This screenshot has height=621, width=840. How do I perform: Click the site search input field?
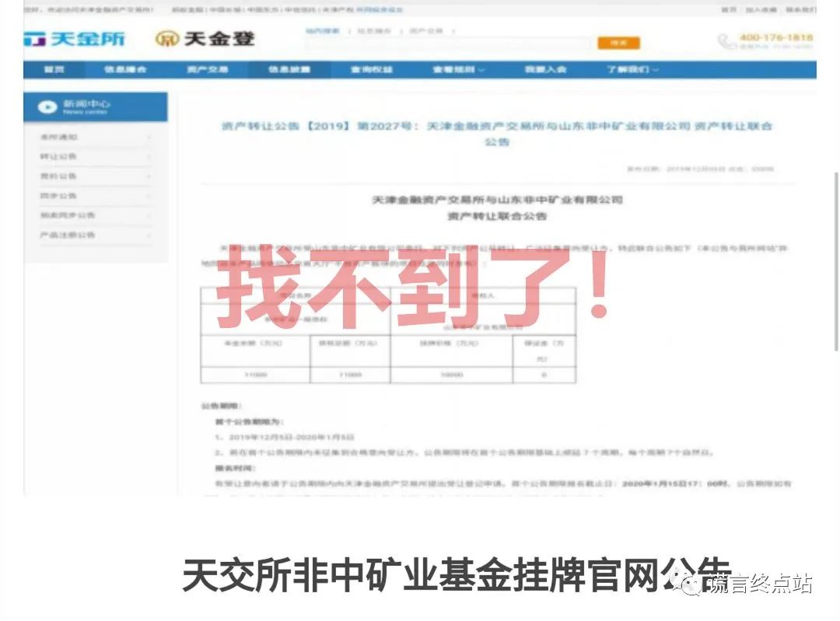(x=451, y=44)
